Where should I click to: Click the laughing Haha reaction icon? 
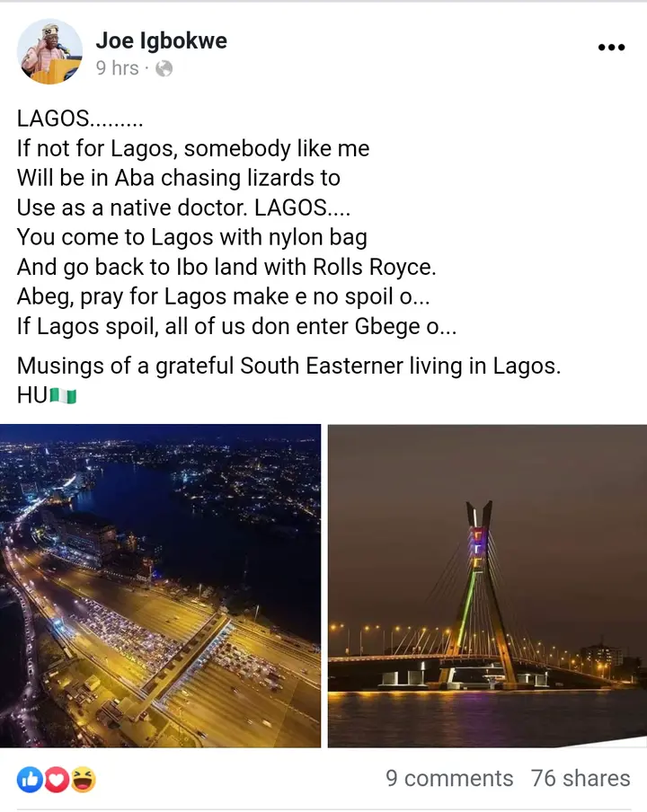point(84,780)
